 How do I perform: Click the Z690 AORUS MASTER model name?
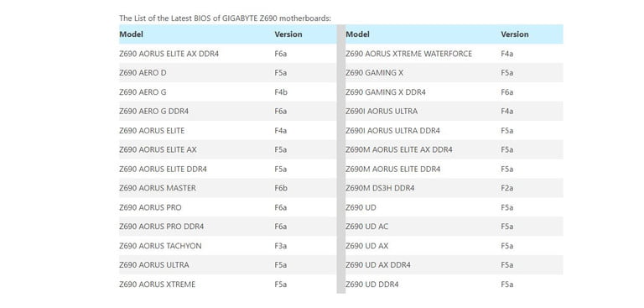click(158, 188)
